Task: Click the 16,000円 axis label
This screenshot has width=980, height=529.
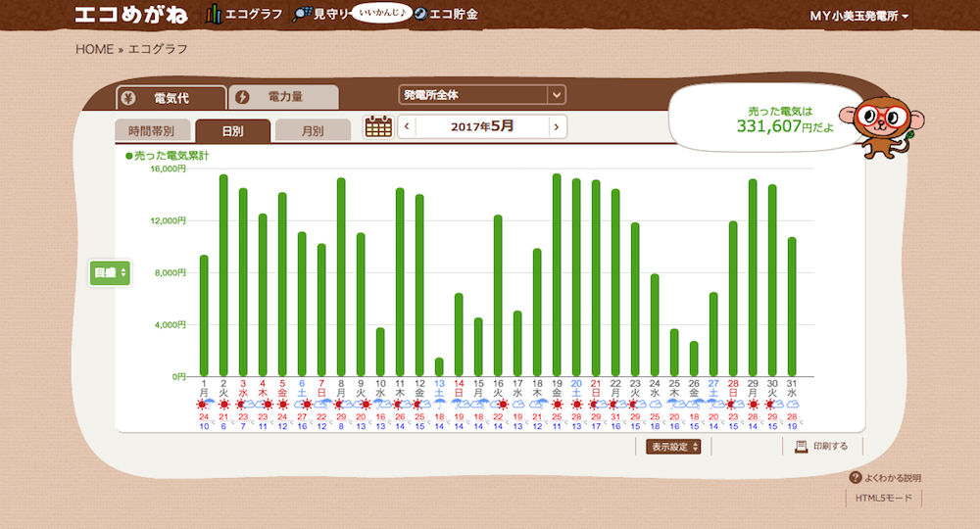Action: (169, 168)
